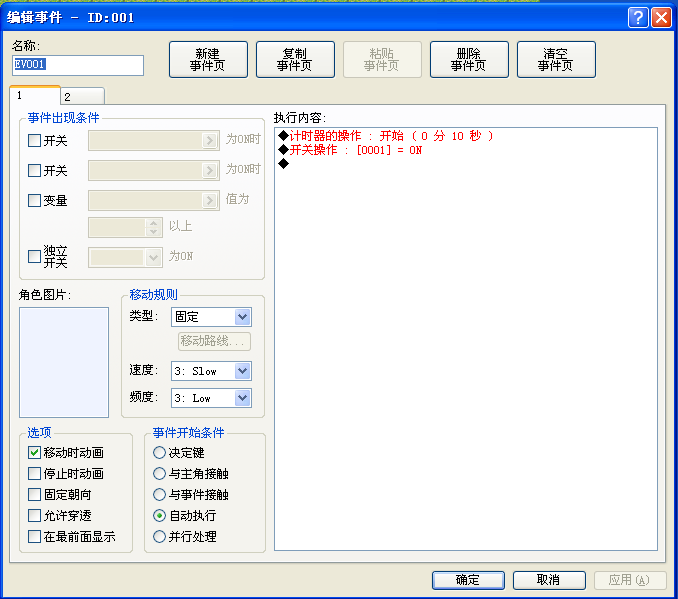Viewport: 678px width, 599px height.
Task: Enable the 允许穿透 checkbox
Action: click(x=34, y=516)
